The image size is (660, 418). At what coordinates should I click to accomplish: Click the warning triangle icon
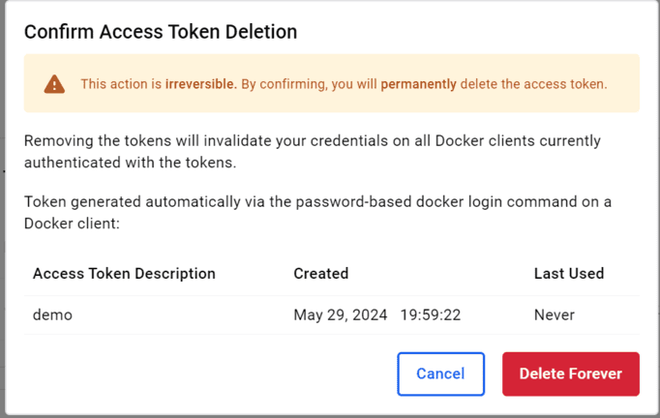tap(54, 84)
